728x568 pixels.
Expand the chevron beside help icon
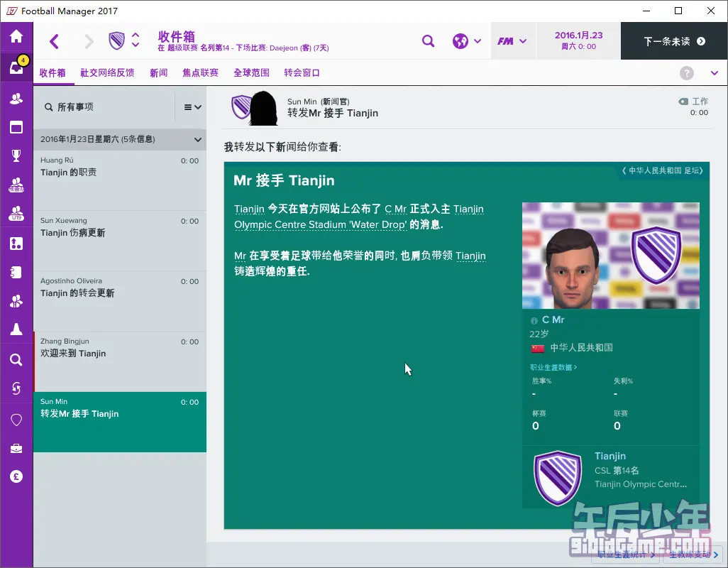pos(714,73)
